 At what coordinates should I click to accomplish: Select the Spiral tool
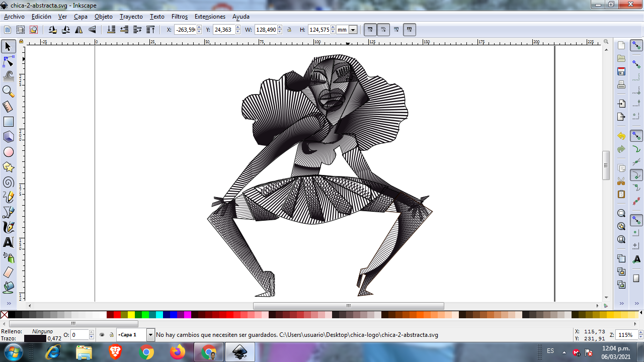pyautogui.click(x=8, y=182)
